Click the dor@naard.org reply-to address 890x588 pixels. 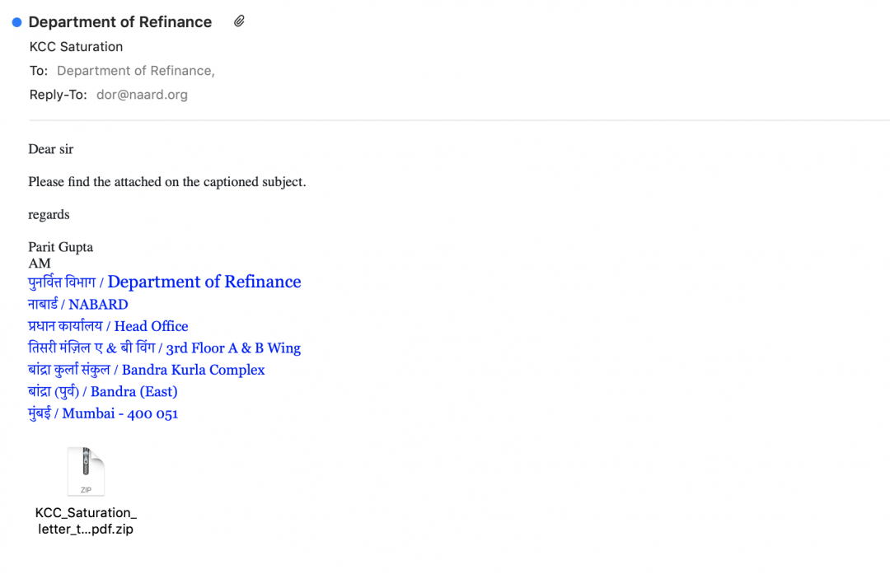click(x=142, y=95)
